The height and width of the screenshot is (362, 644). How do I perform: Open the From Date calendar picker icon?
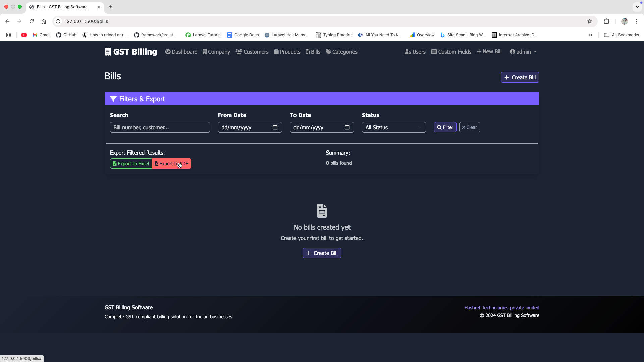[x=275, y=127]
